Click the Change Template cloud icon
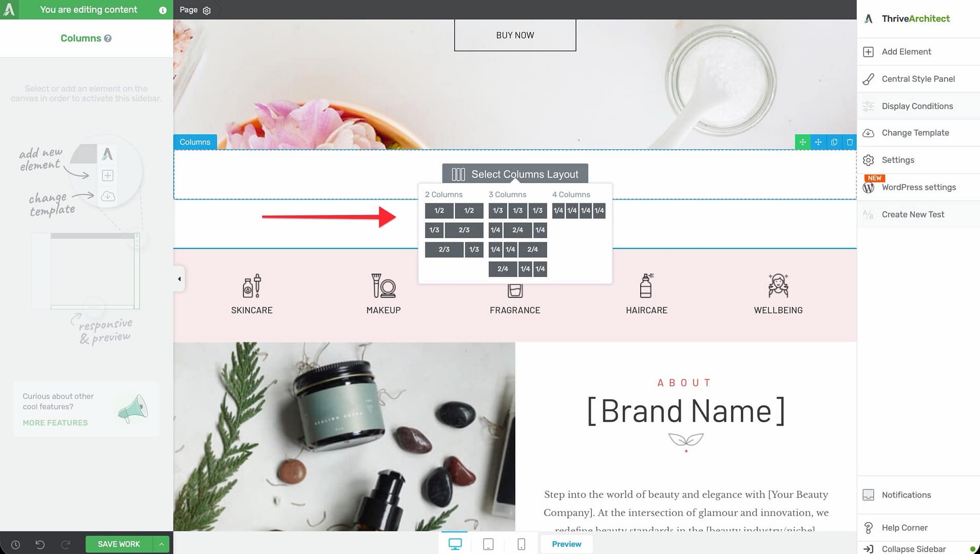The height and width of the screenshot is (554, 980). (x=868, y=133)
